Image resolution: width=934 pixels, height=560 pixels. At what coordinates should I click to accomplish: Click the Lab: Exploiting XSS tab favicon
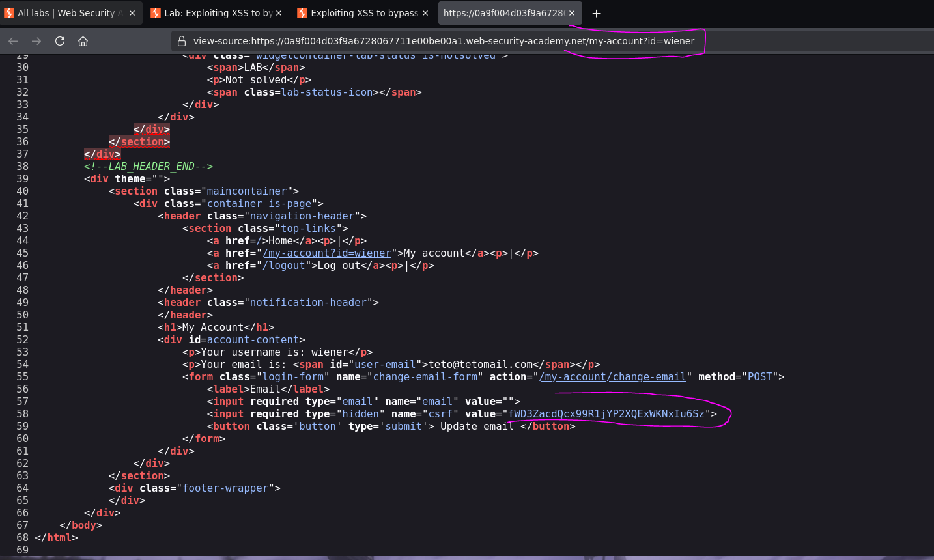coord(156,13)
